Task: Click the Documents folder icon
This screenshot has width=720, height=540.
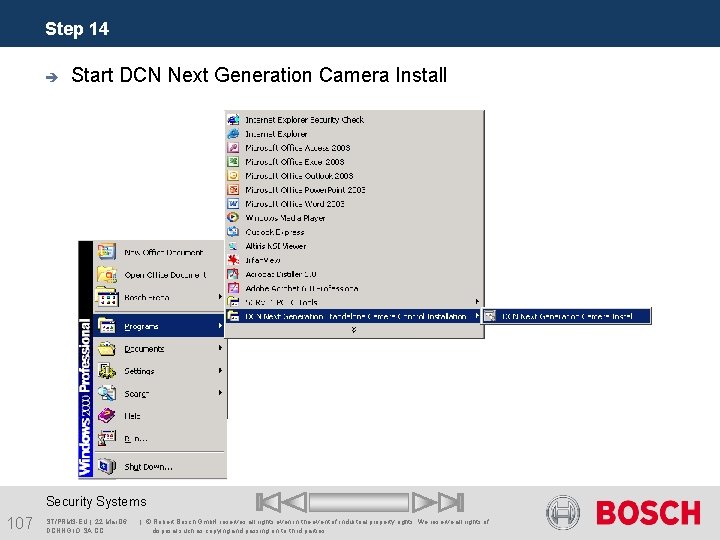Action: point(107,349)
